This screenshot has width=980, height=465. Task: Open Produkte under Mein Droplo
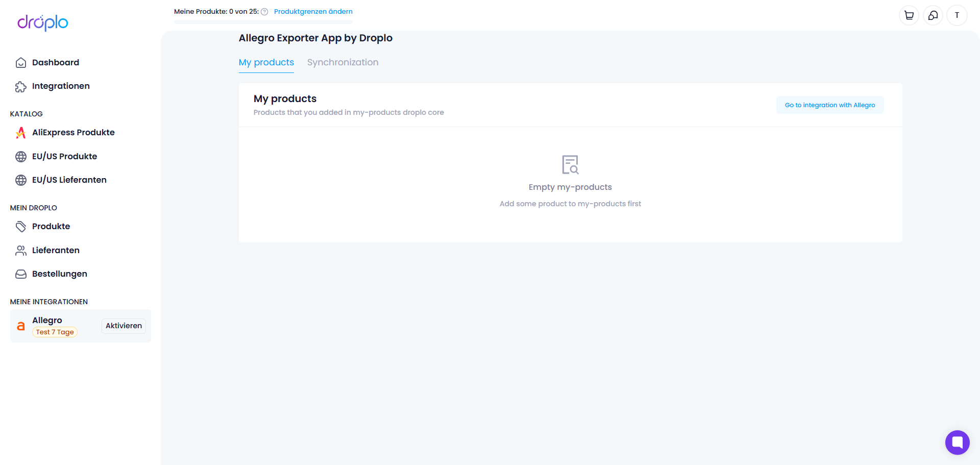coord(51,226)
